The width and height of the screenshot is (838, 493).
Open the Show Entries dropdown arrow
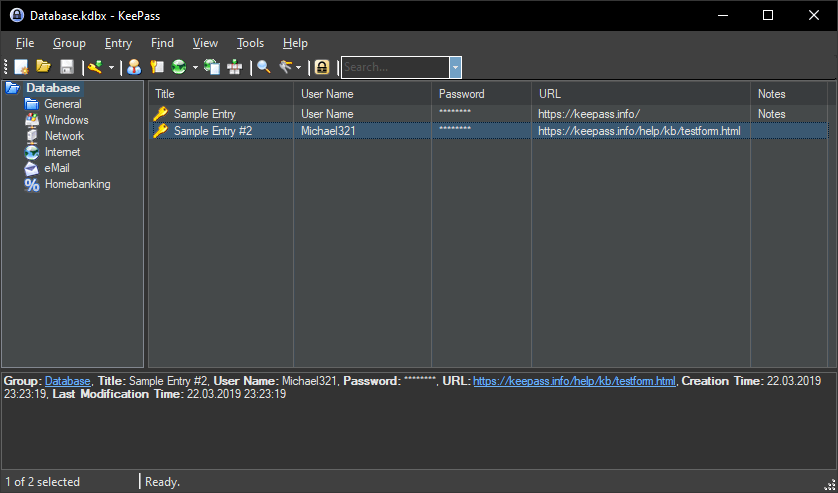pos(298,67)
